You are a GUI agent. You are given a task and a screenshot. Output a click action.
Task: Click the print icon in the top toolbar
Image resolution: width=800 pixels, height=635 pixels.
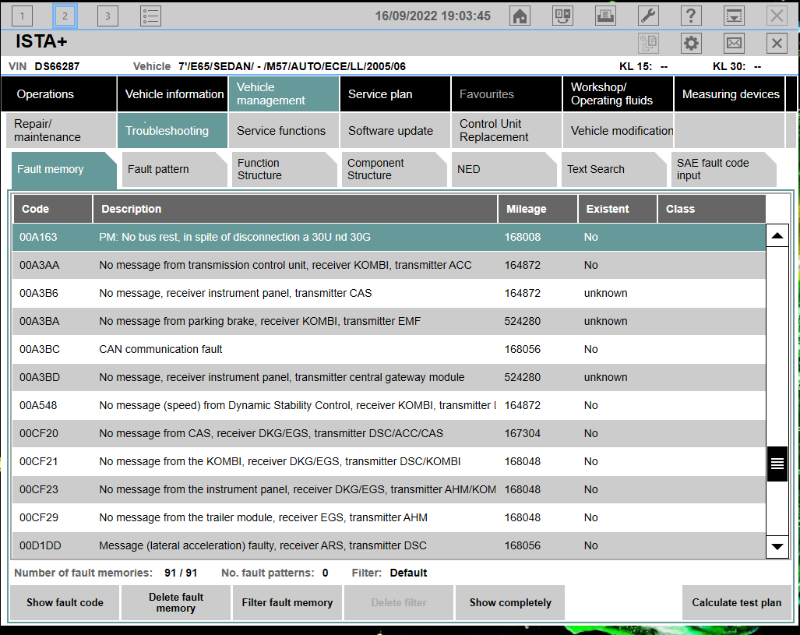(605, 16)
